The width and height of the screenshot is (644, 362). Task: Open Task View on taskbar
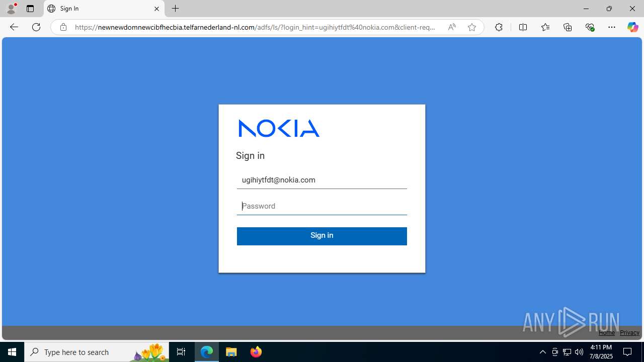pos(181,352)
